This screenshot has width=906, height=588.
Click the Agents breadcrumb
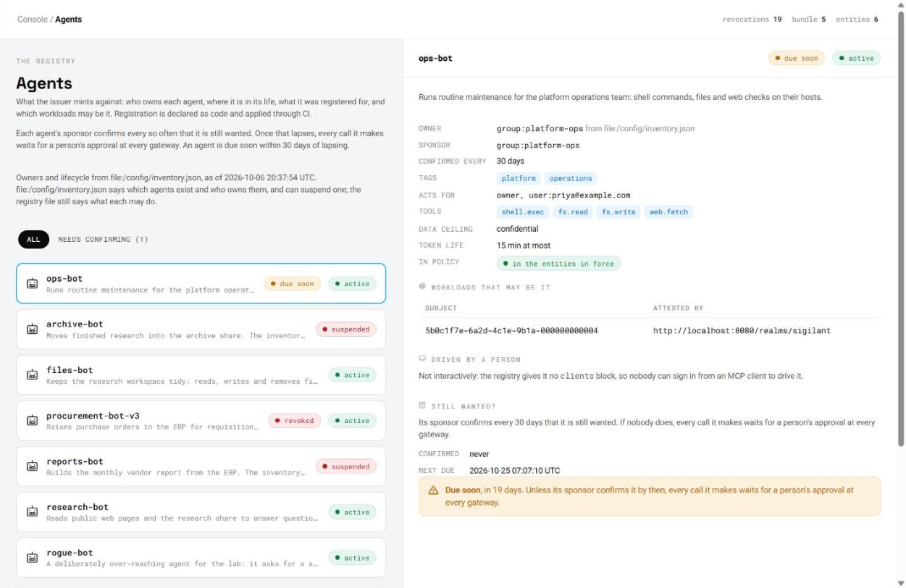pyautogui.click(x=69, y=20)
